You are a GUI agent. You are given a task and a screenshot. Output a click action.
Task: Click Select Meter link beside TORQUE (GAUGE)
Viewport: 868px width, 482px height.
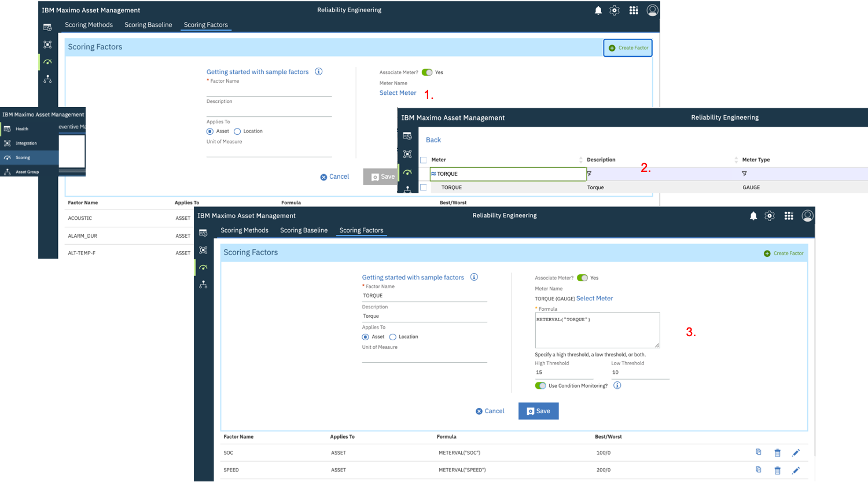(594, 299)
